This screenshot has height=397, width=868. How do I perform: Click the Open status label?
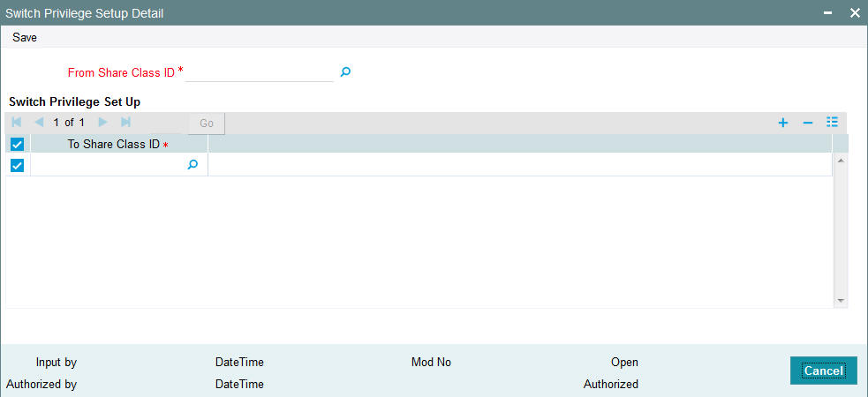624,363
